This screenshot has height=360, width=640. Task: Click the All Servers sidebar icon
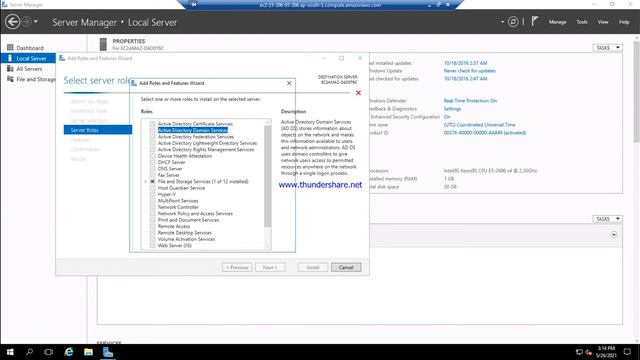tap(10, 69)
